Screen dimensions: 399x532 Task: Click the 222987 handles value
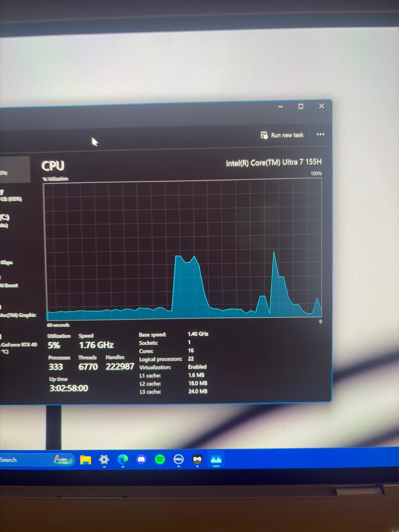(x=120, y=366)
